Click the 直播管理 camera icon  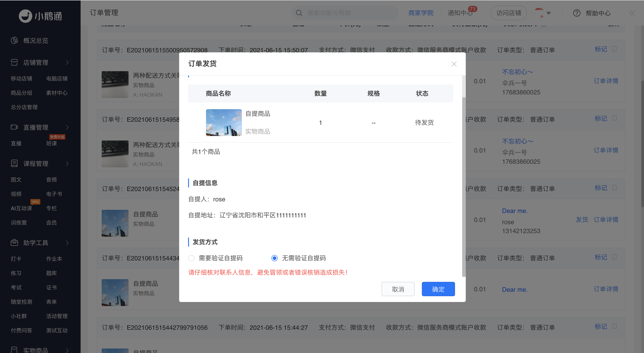click(x=14, y=127)
